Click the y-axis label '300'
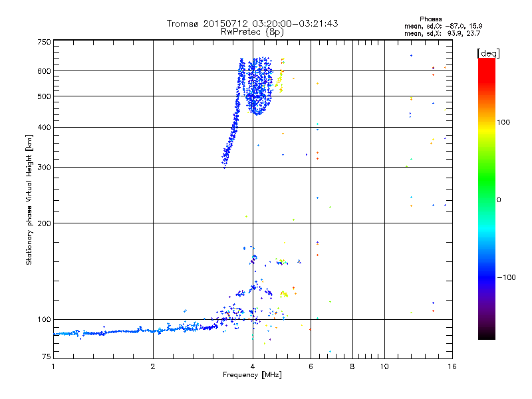Screen dimensions: 532x399 (x=44, y=168)
